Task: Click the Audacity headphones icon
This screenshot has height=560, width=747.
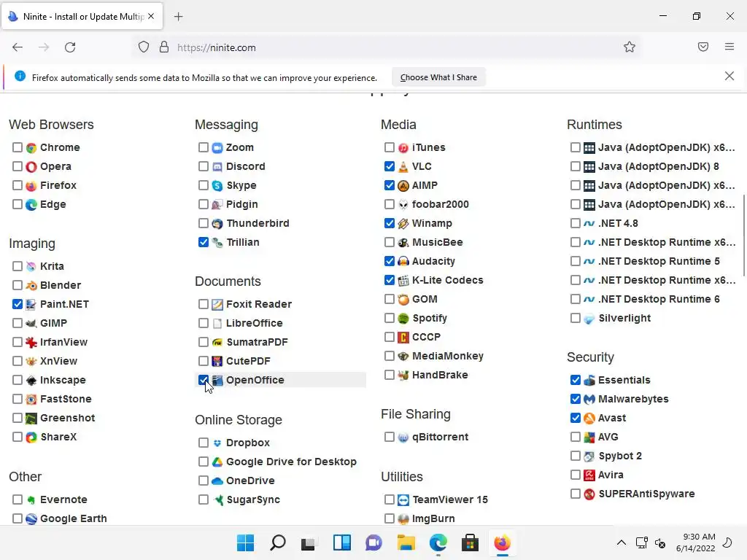Action: click(x=403, y=262)
